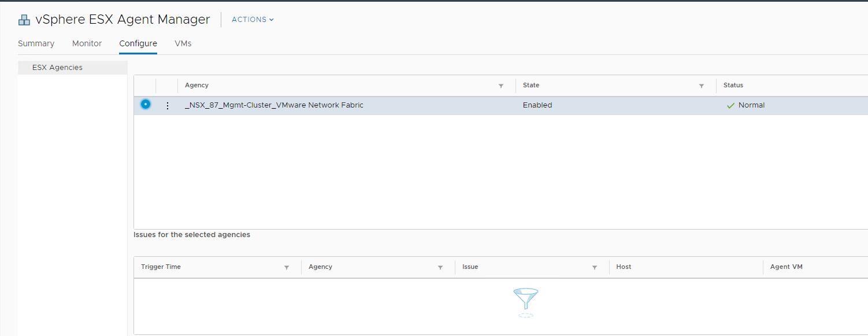This screenshot has width=868, height=336.
Task: Sort by the Status column header
Action: (x=733, y=85)
